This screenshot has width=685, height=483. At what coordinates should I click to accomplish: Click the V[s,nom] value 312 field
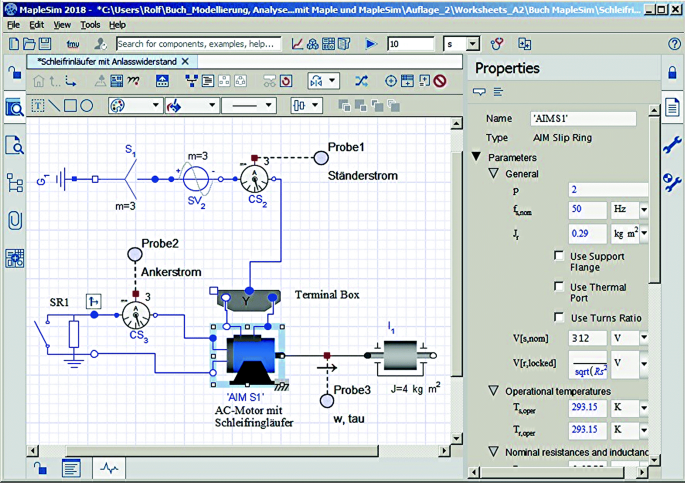(588, 338)
